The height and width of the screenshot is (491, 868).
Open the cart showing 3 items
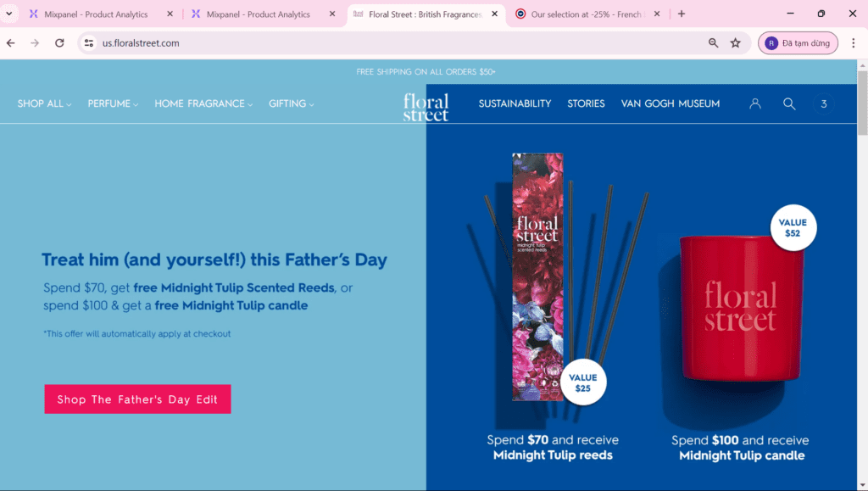(x=823, y=103)
